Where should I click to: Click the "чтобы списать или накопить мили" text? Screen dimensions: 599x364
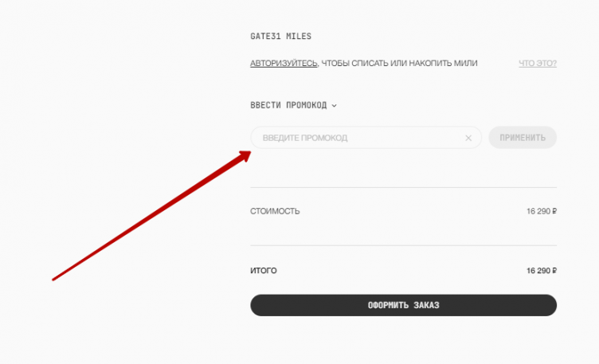398,63
